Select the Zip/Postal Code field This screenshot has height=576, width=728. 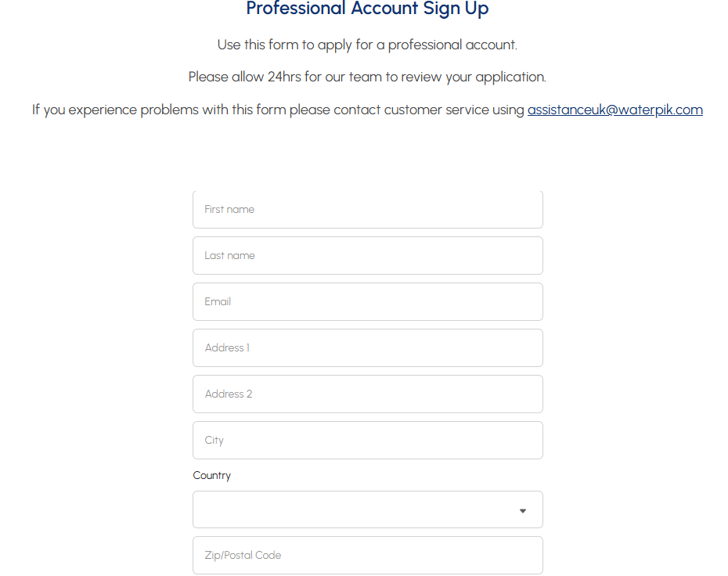pyautogui.click(x=367, y=556)
